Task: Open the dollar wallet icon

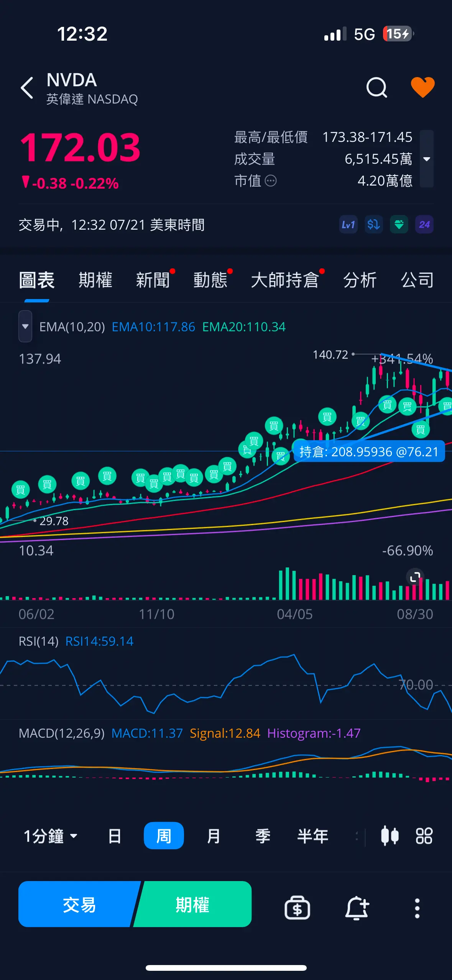Action: [297, 908]
